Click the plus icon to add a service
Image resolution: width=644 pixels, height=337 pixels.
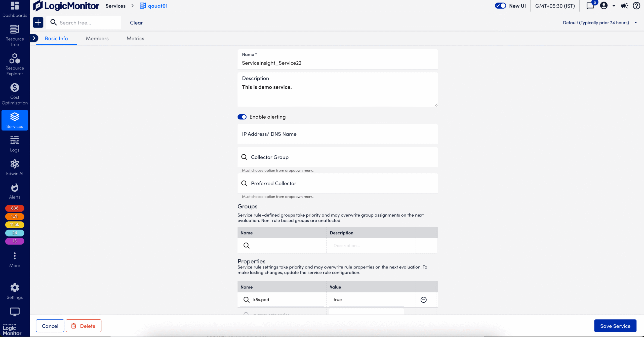pos(38,22)
